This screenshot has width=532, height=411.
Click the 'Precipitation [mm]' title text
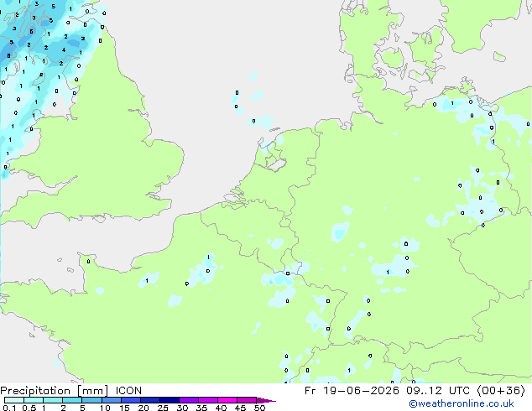[55, 391]
